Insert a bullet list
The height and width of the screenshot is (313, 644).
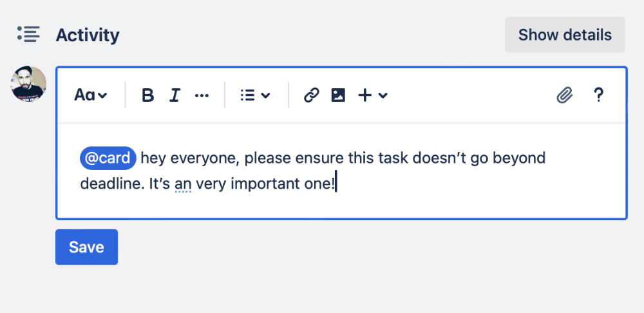click(x=247, y=95)
